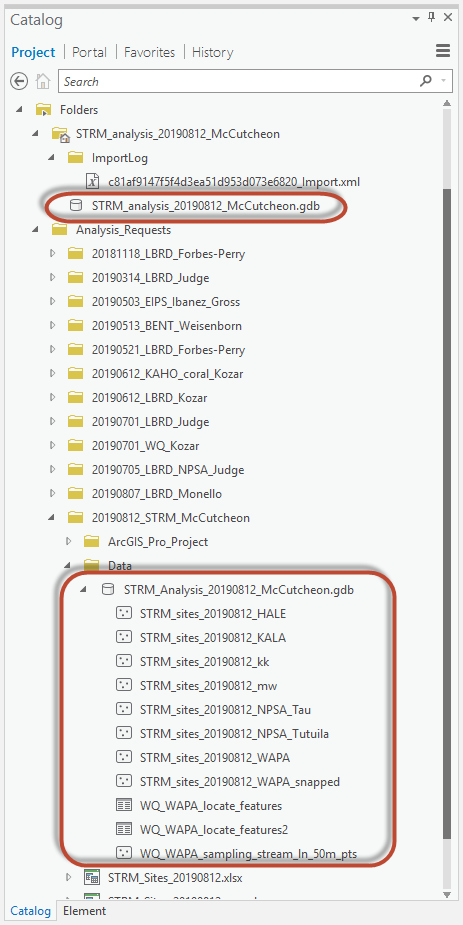Open the search options dropdown arrow

coord(443,81)
